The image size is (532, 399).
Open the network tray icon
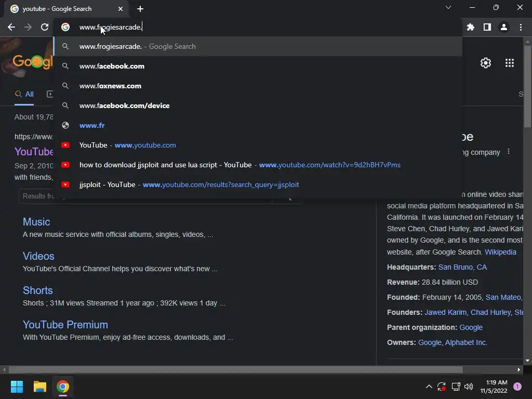tap(456, 387)
